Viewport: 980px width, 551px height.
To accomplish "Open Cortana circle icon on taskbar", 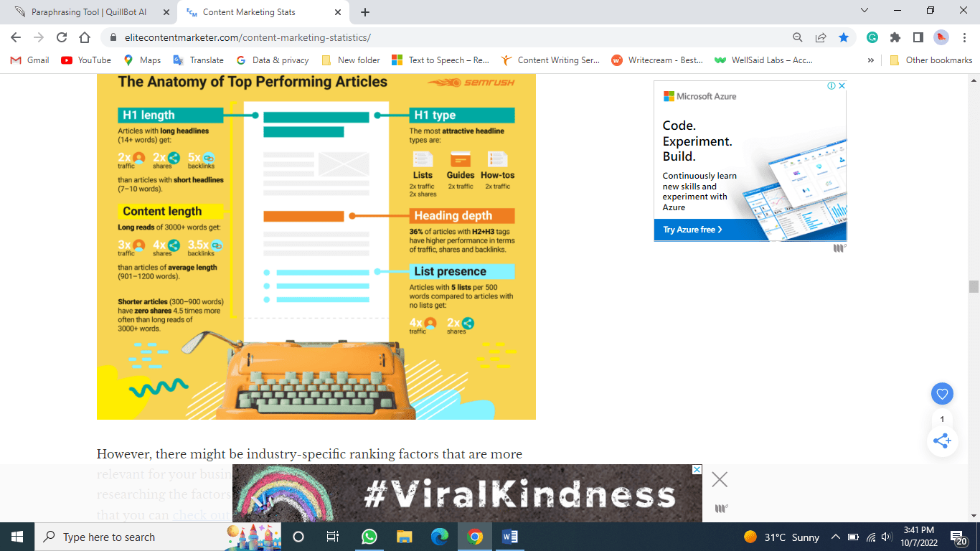I will click(298, 537).
